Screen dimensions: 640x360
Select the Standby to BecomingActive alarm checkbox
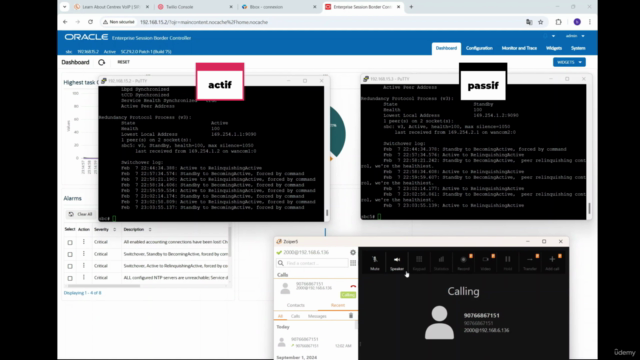pos(70,254)
